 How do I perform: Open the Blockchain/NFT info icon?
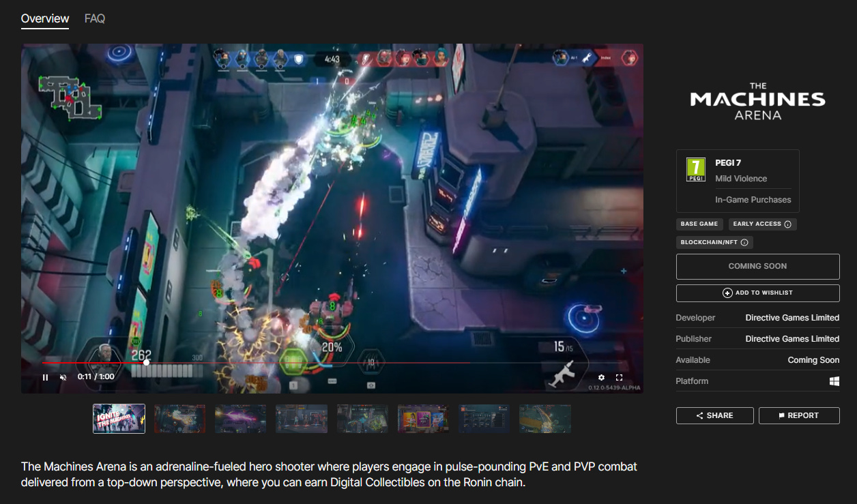click(744, 242)
